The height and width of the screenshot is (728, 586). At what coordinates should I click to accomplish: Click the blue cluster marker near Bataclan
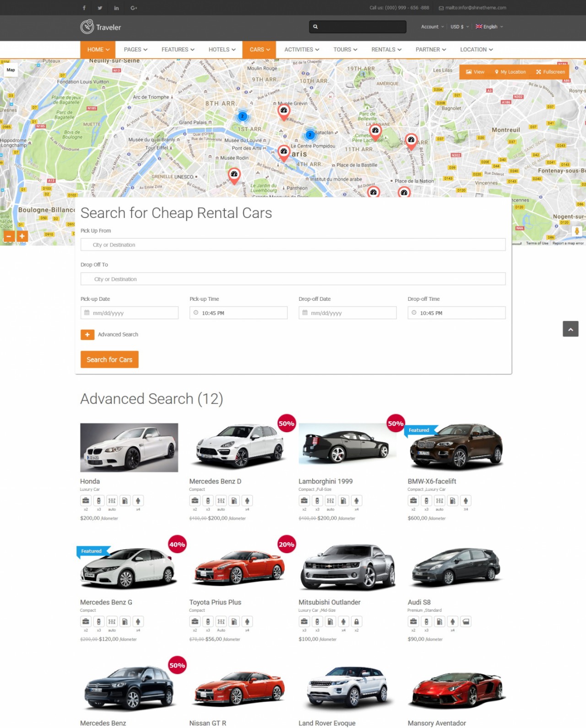point(310,135)
